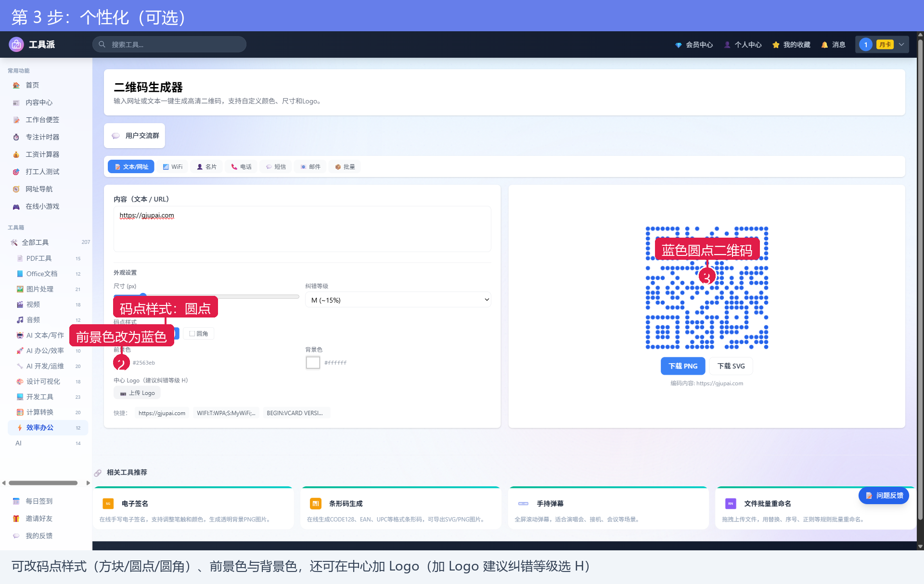The image size is (924, 584).
Task: Open 电子签名 tool card icon
Action: (108, 504)
